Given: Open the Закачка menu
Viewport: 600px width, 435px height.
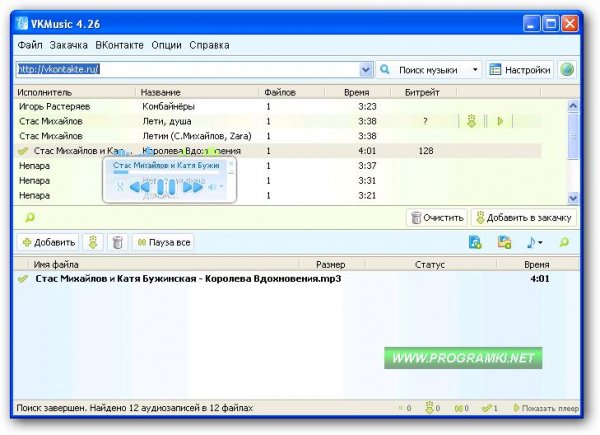Looking at the screenshot, I should (68, 45).
